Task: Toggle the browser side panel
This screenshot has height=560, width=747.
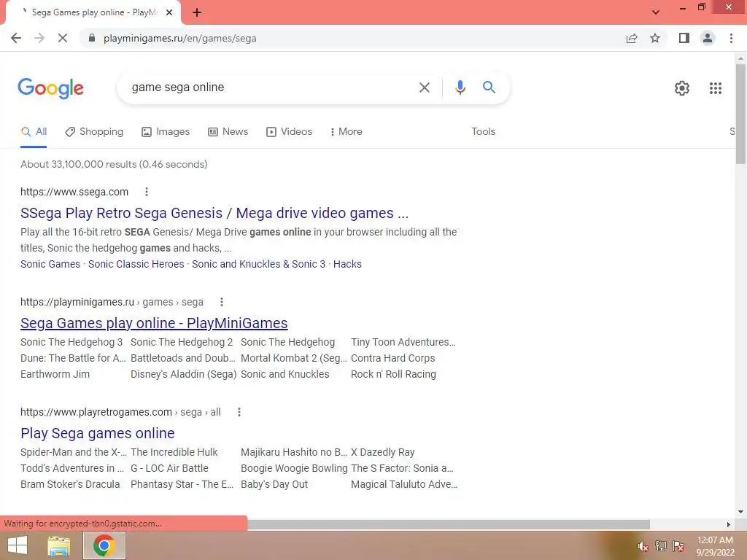Action: coord(684,38)
